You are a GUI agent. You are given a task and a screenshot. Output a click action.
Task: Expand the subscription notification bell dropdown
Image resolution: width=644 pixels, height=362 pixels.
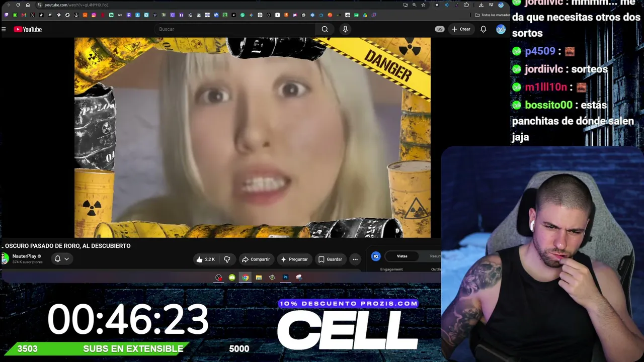tap(61, 259)
